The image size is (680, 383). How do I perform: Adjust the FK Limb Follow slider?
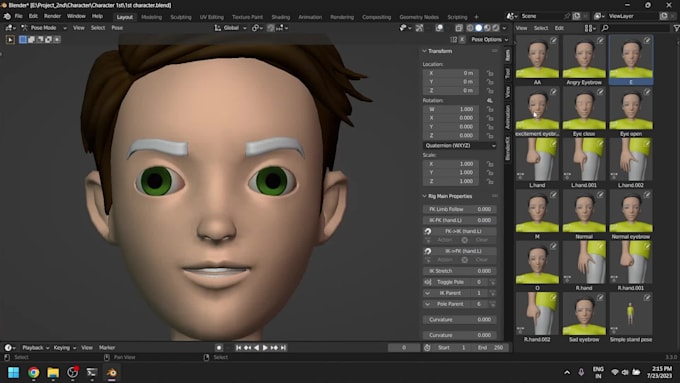point(460,209)
